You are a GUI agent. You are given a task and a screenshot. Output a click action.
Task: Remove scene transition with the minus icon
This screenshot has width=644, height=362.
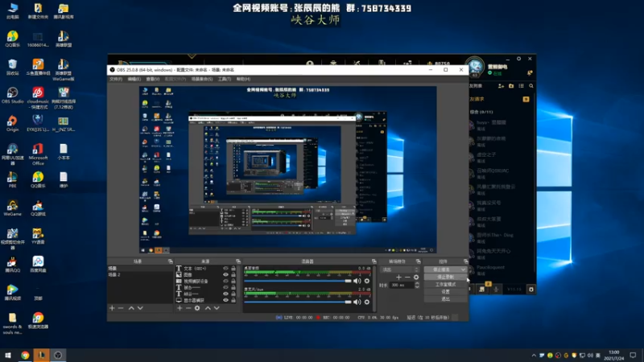[407, 278]
